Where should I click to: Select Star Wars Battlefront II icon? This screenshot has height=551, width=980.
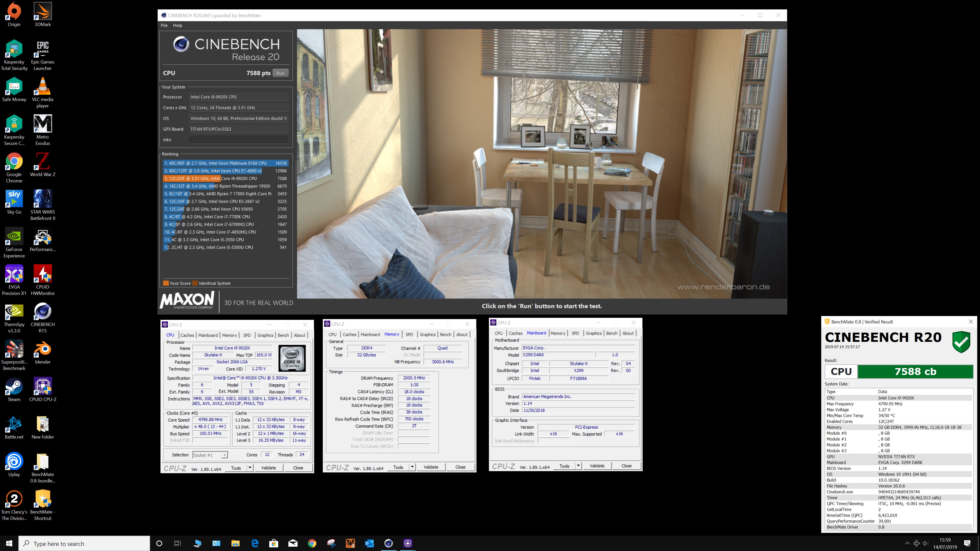[x=43, y=205]
